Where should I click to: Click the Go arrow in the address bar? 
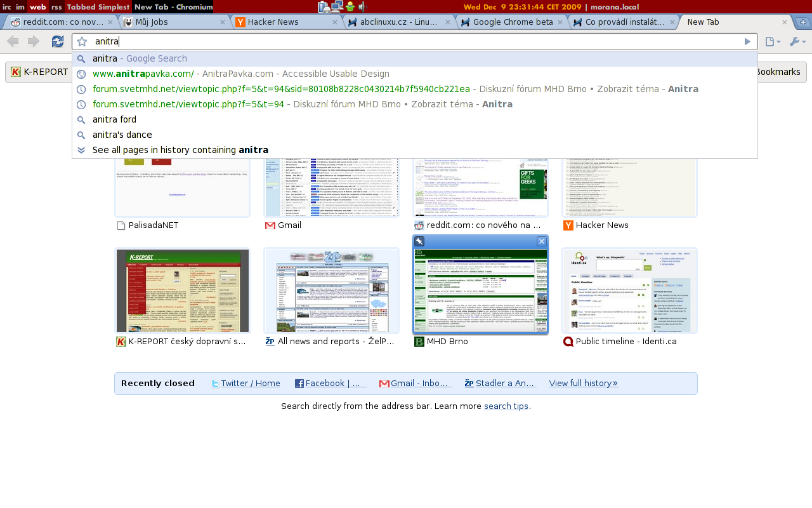[747, 41]
